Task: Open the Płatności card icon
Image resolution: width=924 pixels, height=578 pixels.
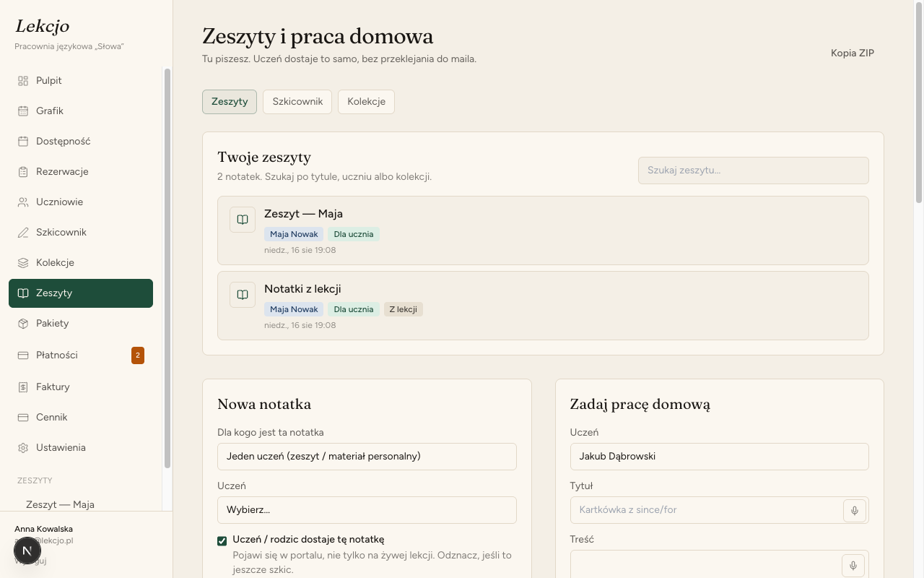Action: [23, 355]
